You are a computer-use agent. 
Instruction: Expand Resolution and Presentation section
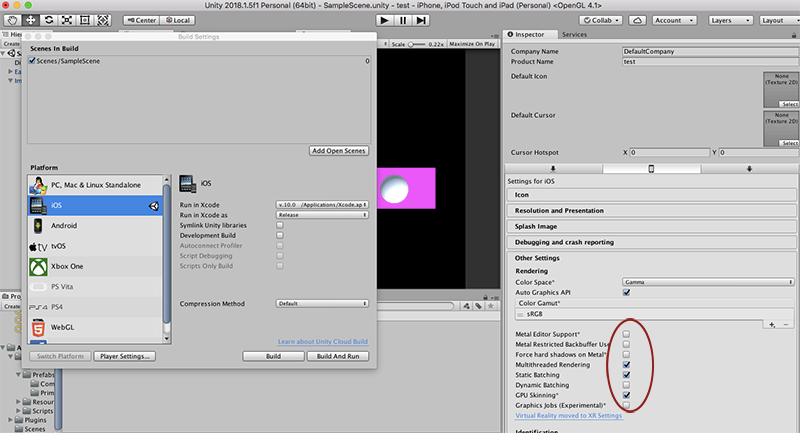(x=652, y=211)
